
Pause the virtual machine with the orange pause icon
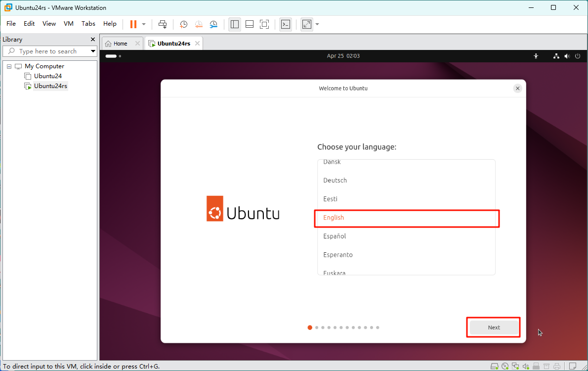click(133, 24)
